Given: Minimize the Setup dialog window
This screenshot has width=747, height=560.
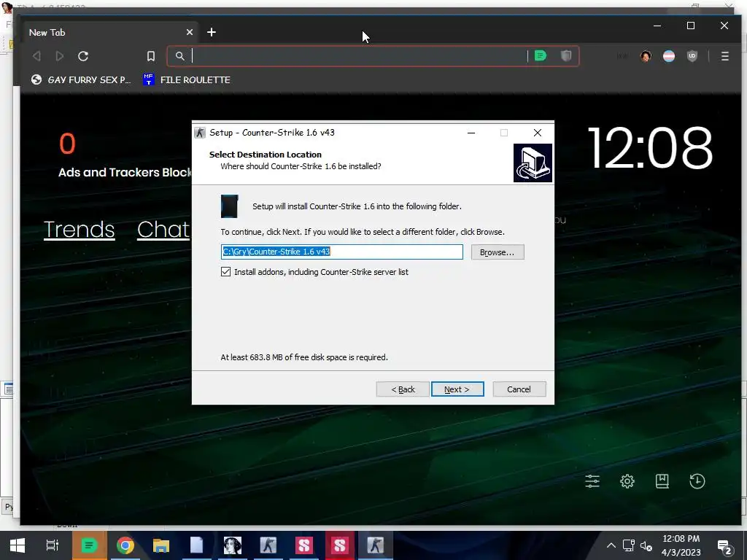Looking at the screenshot, I should 471,133.
